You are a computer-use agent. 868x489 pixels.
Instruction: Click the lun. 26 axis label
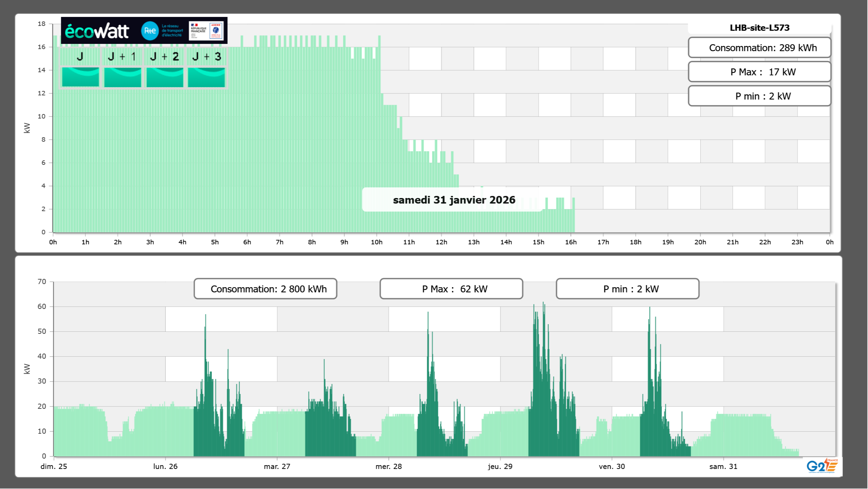(x=165, y=467)
